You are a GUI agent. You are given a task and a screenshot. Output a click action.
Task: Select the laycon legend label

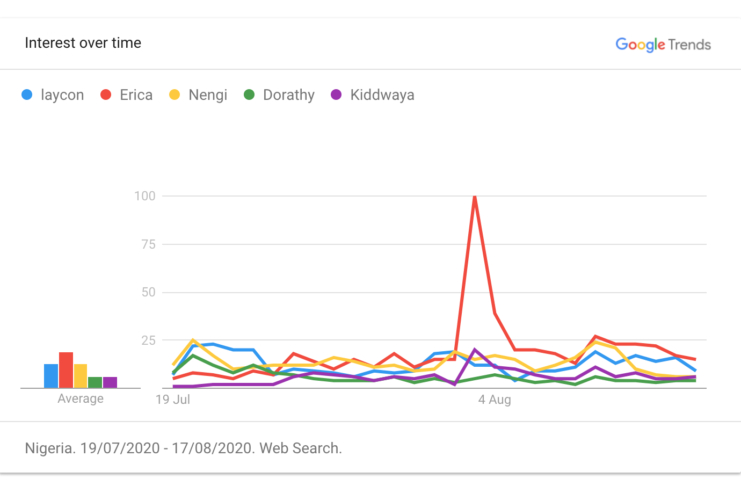[x=62, y=96]
